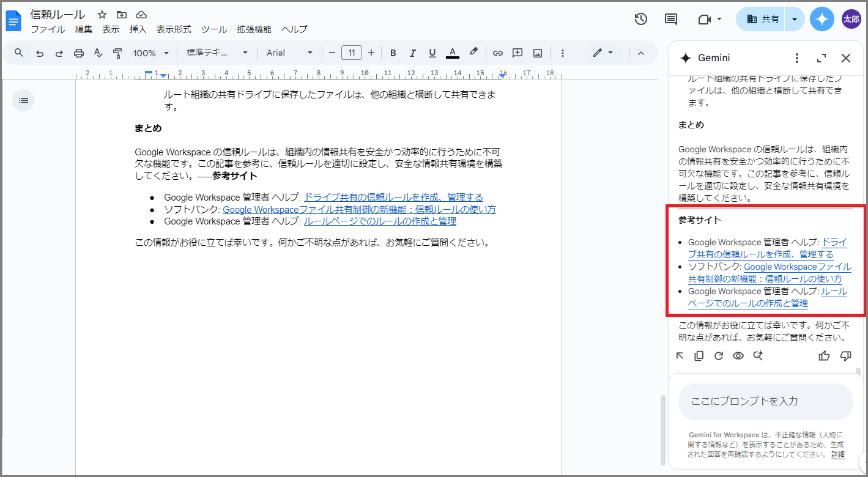Open the text color picker
Screen dimensions: 868x477
(452, 53)
